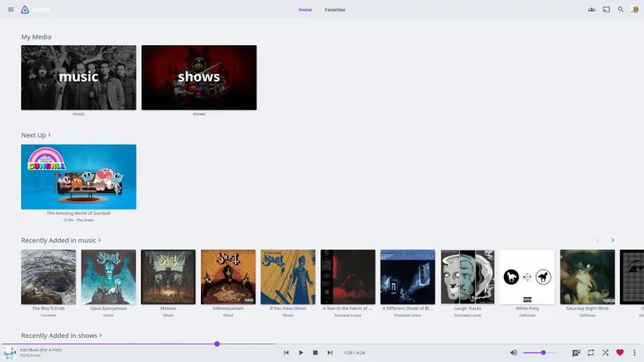Open If You Have Ghost album cover

(x=288, y=277)
